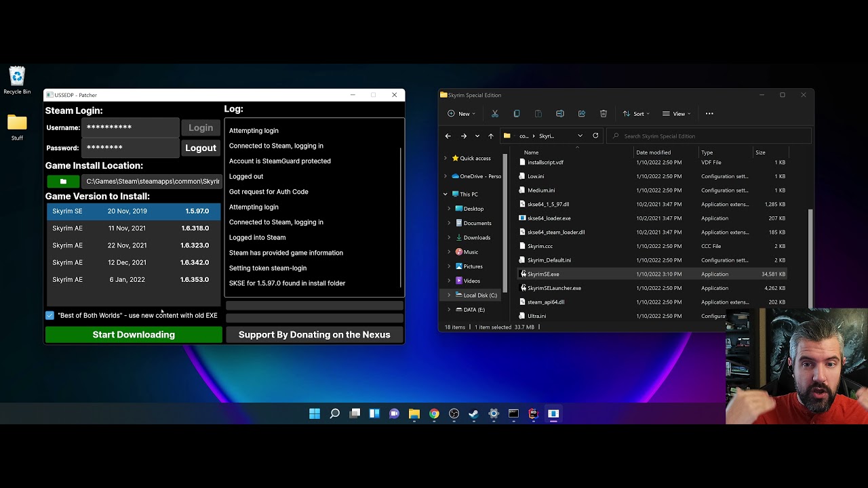Image resolution: width=868 pixels, height=488 pixels.
Task: Click the Share icon in Explorer toolbar
Action: pos(582,114)
